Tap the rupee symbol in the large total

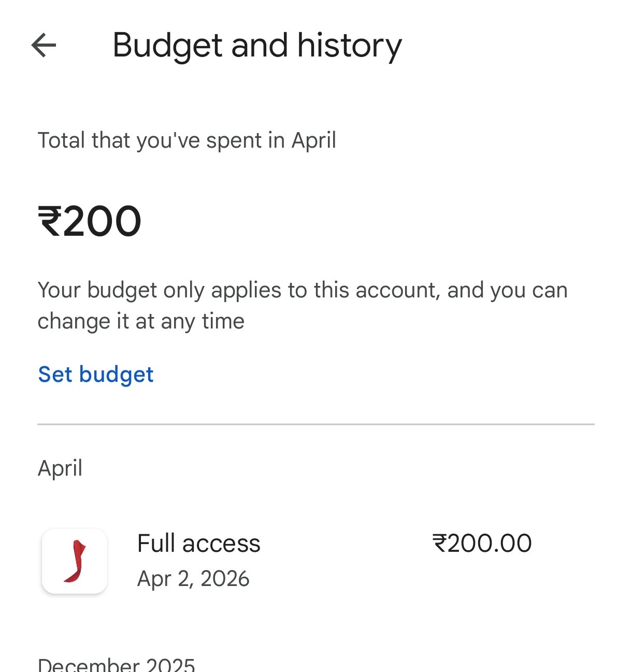point(50,222)
